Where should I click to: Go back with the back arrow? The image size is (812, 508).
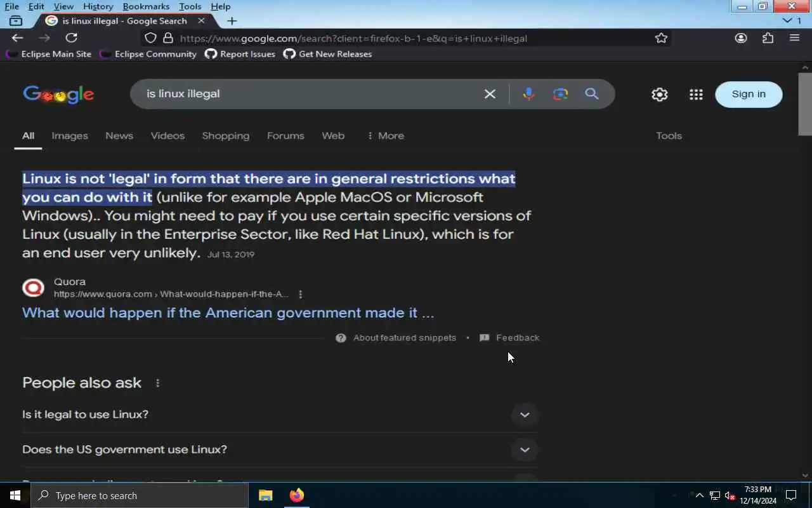pyautogui.click(x=17, y=38)
